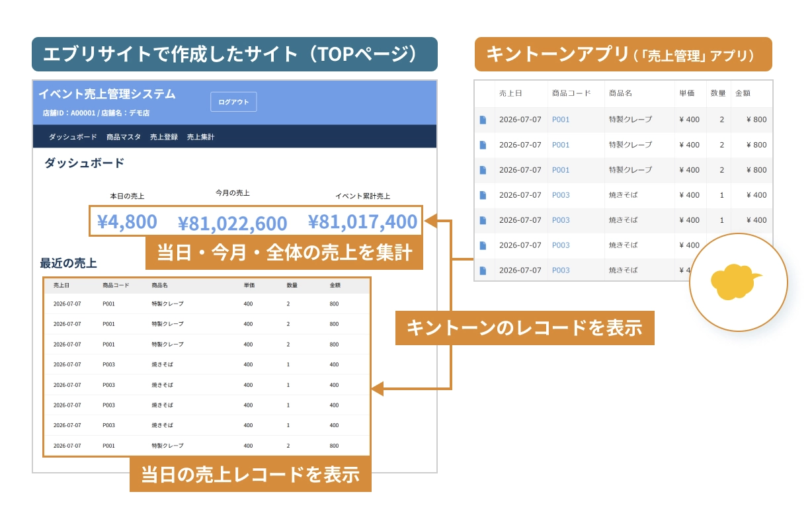The width and height of the screenshot is (812, 529).
Task: Click the ¥81,017,400 cumulative sales figure
Action: click(362, 222)
